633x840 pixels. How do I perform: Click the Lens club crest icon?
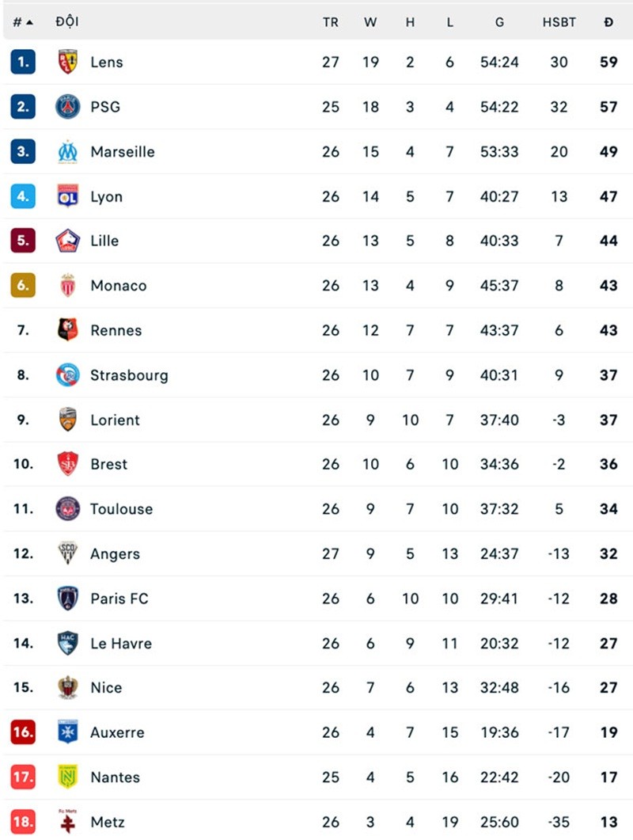click(68, 62)
